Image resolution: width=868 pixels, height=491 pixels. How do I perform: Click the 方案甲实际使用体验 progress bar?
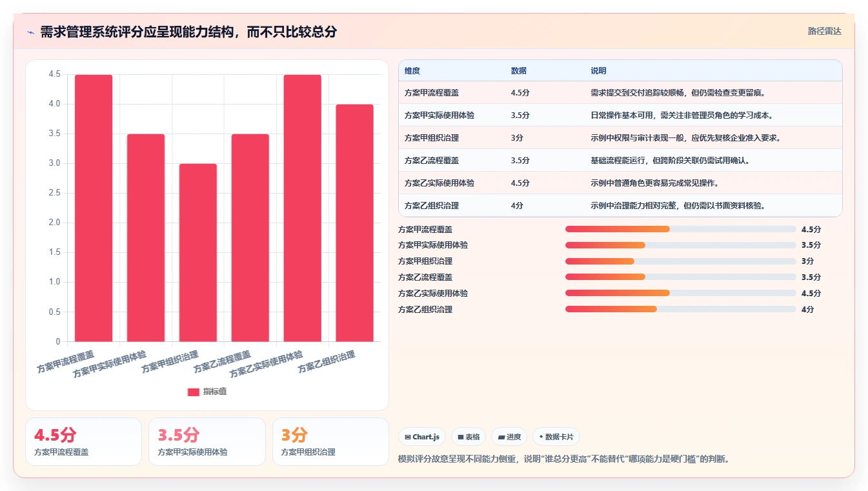[x=680, y=245]
